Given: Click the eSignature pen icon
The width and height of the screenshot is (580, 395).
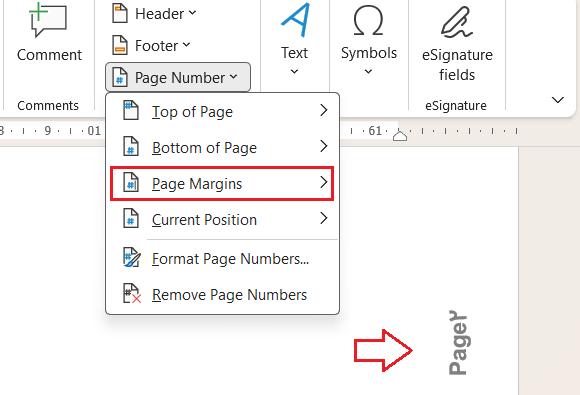Looking at the screenshot, I should click(457, 22).
